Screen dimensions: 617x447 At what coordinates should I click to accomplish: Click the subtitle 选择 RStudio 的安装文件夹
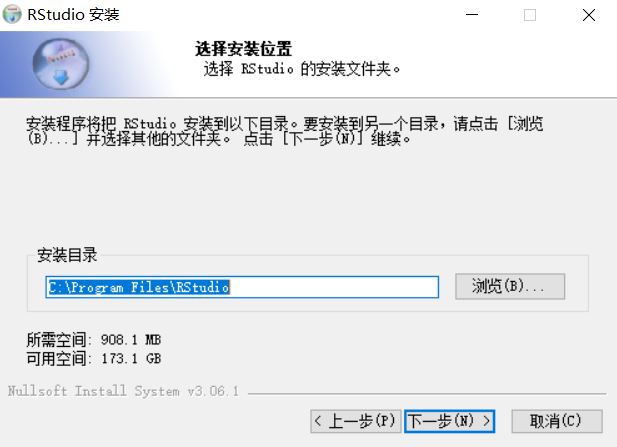tap(302, 69)
